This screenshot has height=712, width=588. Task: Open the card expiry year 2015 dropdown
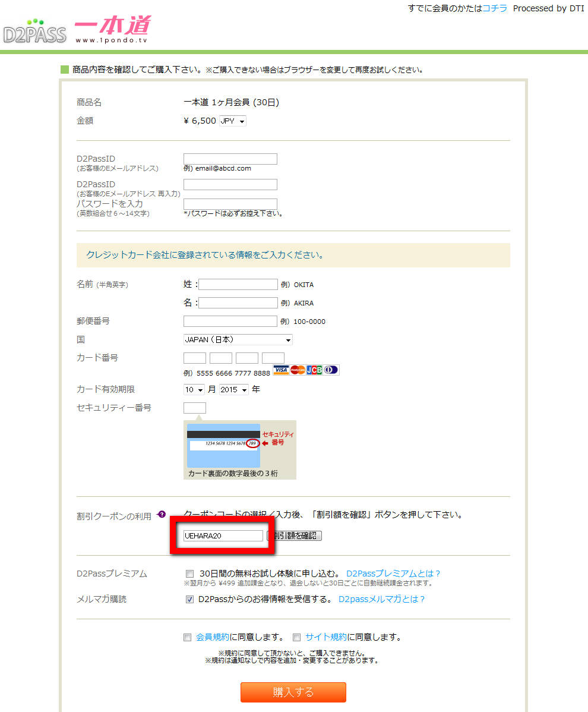coord(233,390)
